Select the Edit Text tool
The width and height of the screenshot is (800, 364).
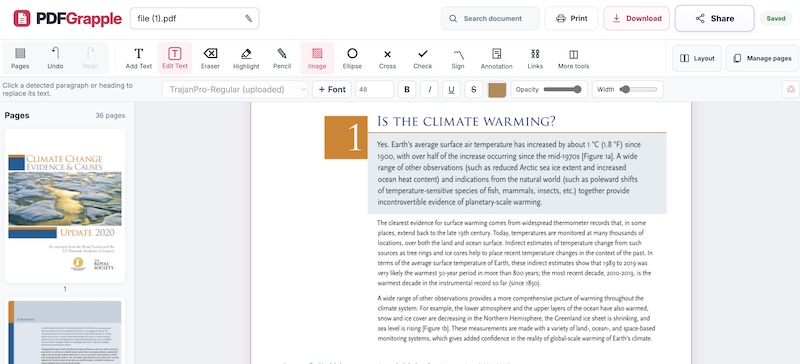pos(174,58)
